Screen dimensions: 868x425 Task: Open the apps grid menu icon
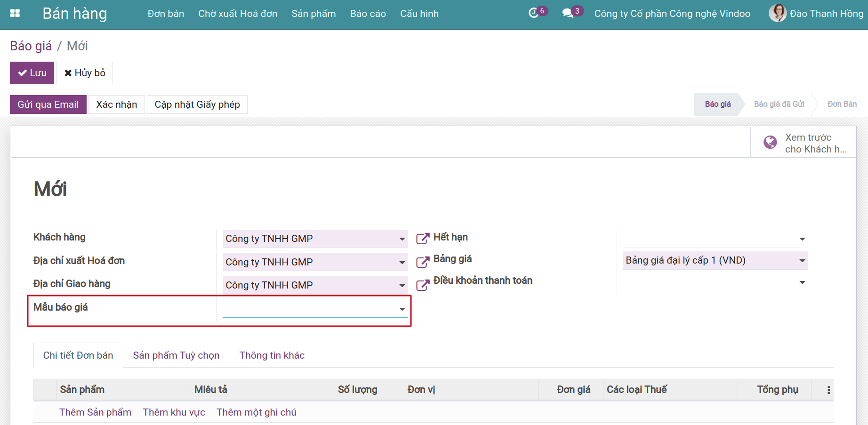coord(15,13)
